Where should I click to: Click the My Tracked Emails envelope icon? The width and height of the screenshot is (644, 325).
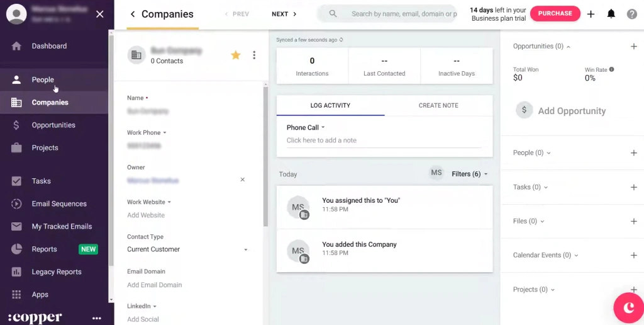[x=16, y=226]
